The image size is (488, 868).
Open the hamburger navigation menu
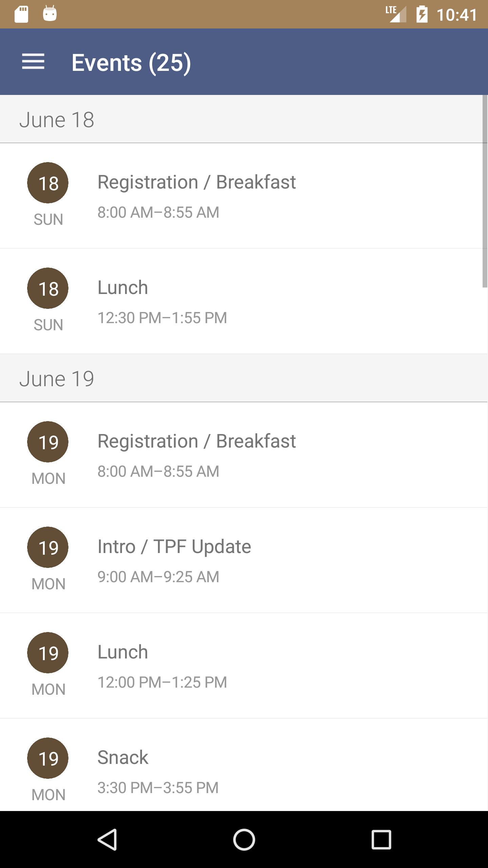33,62
